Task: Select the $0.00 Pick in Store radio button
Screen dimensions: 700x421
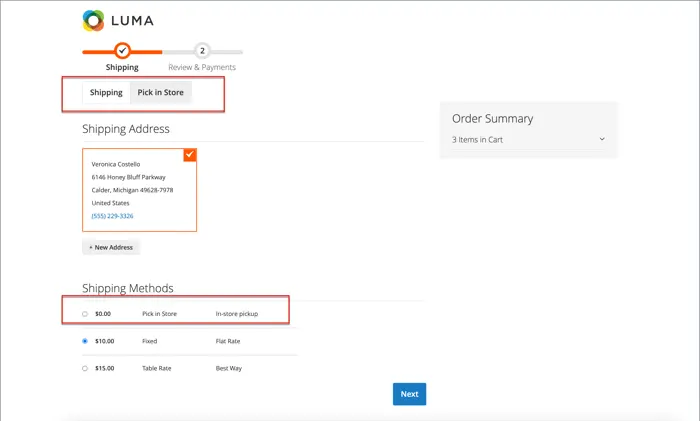Action: 85,314
